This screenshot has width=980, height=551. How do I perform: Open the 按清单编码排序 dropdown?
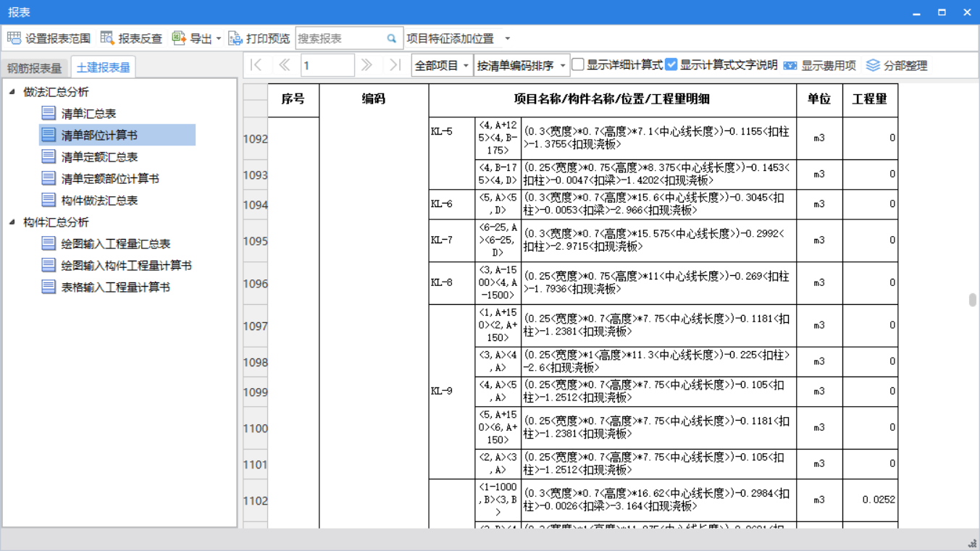(522, 65)
